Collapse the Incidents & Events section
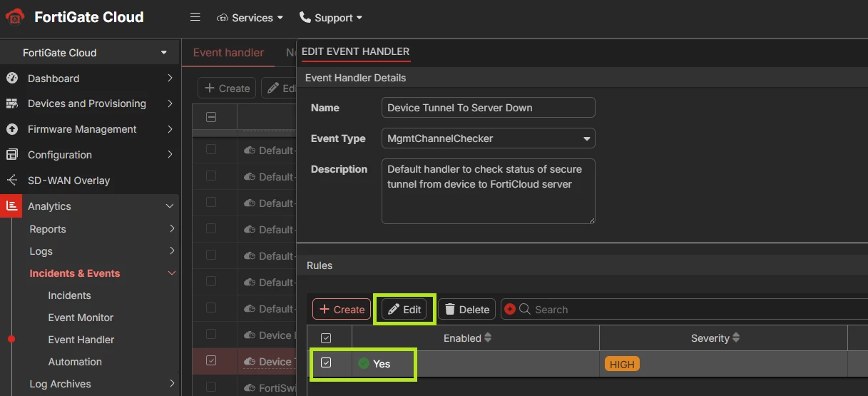Screen dimensions: 868x396 (171, 273)
